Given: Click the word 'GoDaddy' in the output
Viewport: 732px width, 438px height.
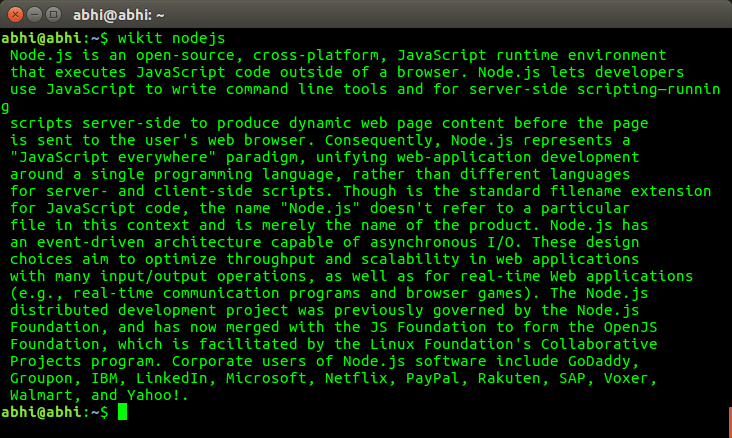Looking at the screenshot, I should point(599,361).
